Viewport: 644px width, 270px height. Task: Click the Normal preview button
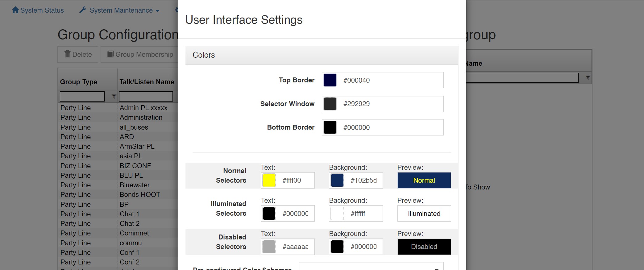pos(424,180)
